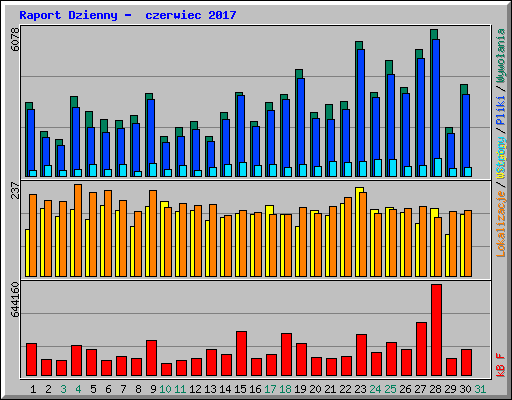
Task: Click the red KB bar for day 15
Action: pyautogui.click(x=241, y=353)
